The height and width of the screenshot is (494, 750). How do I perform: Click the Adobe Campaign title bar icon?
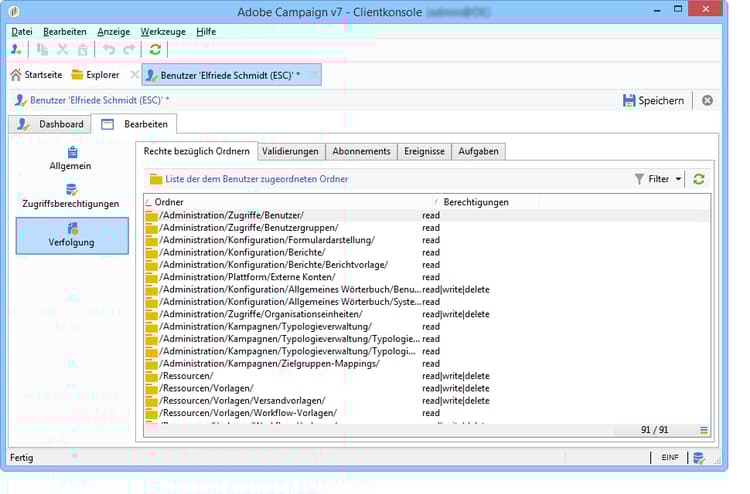click(14, 11)
